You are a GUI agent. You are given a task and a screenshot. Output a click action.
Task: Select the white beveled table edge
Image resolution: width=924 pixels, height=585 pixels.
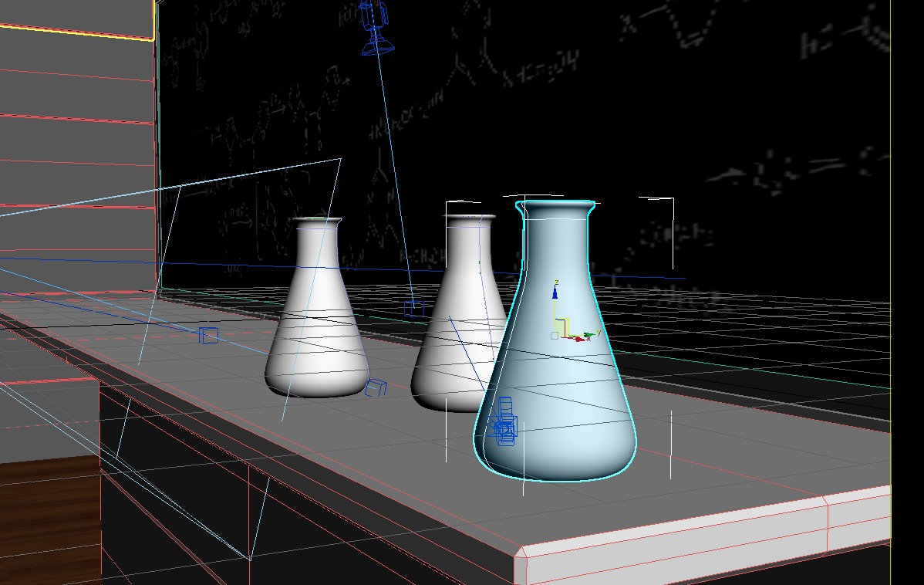tap(694, 540)
